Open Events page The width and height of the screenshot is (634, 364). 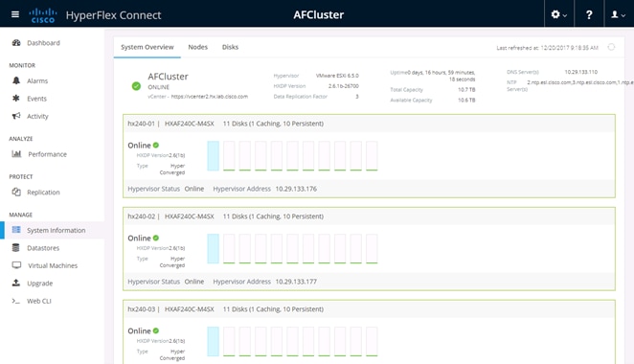(36, 99)
